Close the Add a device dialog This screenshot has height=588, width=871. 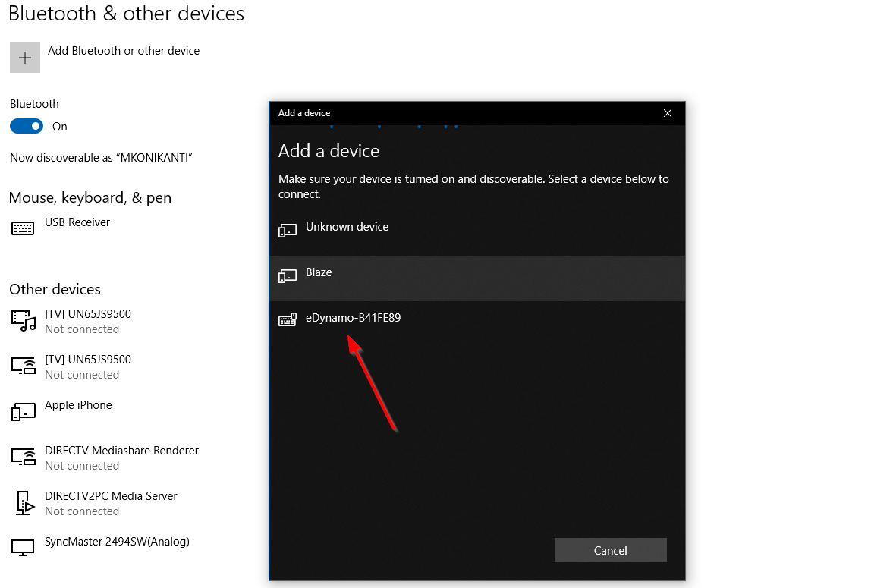[668, 113]
